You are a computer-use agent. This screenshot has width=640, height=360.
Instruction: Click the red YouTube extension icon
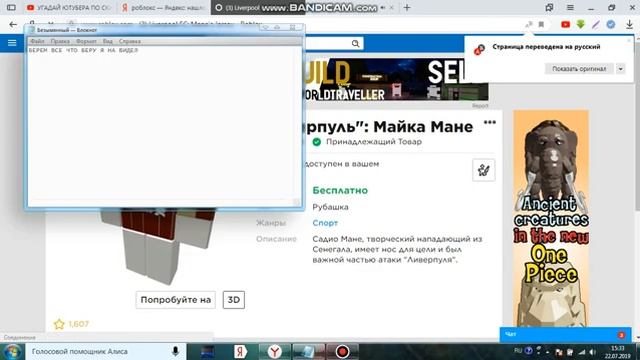click(x=565, y=24)
